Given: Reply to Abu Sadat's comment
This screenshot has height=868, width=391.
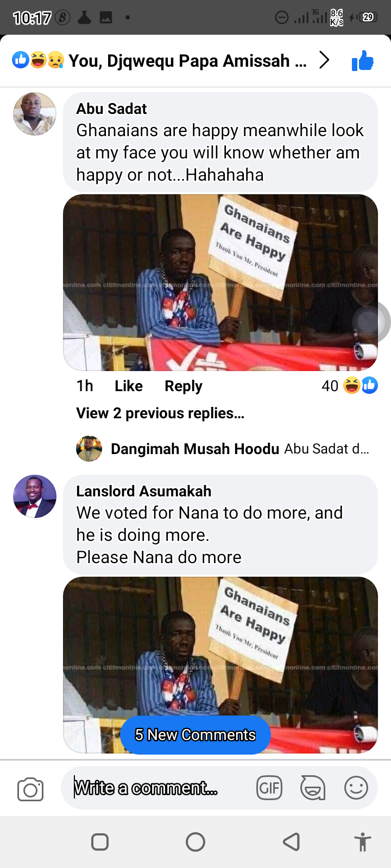Looking at the screenshot, I should coord(184,386).
